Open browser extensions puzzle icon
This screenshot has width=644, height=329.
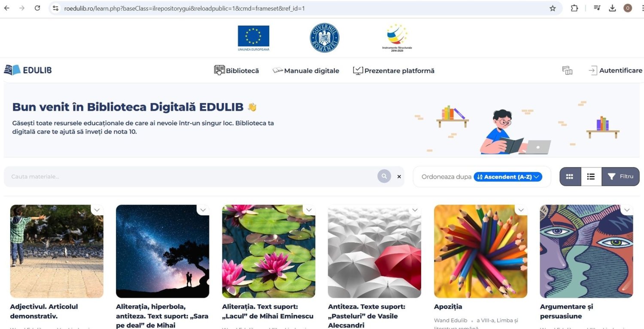click(x=574, y=8)
